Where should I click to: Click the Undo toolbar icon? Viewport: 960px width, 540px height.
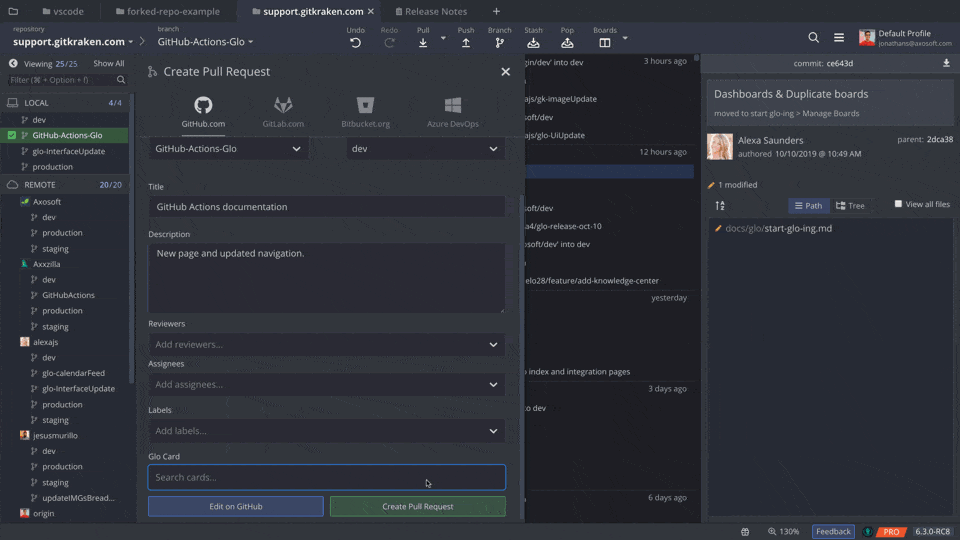355,43
